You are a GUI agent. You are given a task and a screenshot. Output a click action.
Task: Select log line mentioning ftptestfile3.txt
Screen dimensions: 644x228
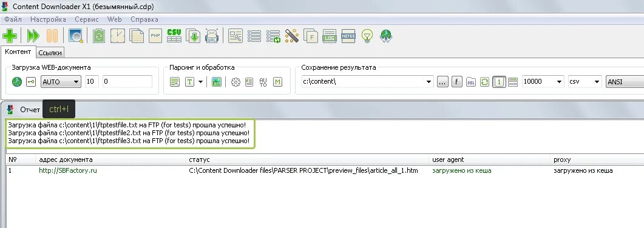129,141
